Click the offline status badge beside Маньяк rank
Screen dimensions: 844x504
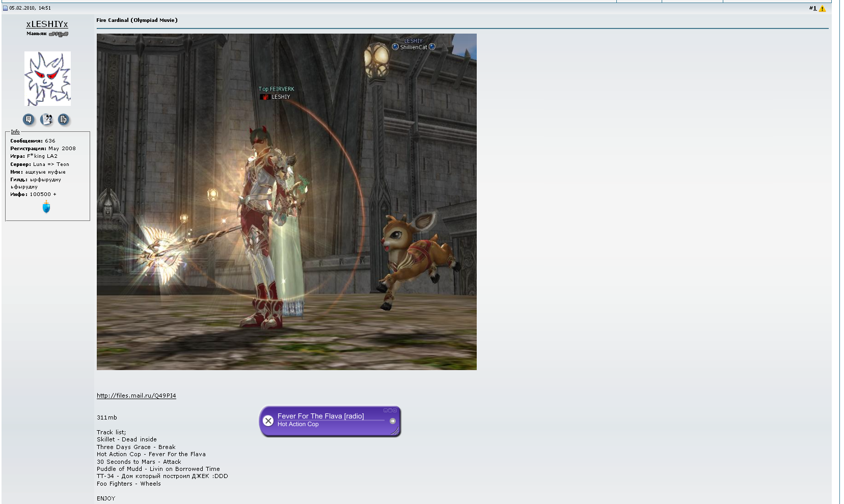click(x=59, y=34)
